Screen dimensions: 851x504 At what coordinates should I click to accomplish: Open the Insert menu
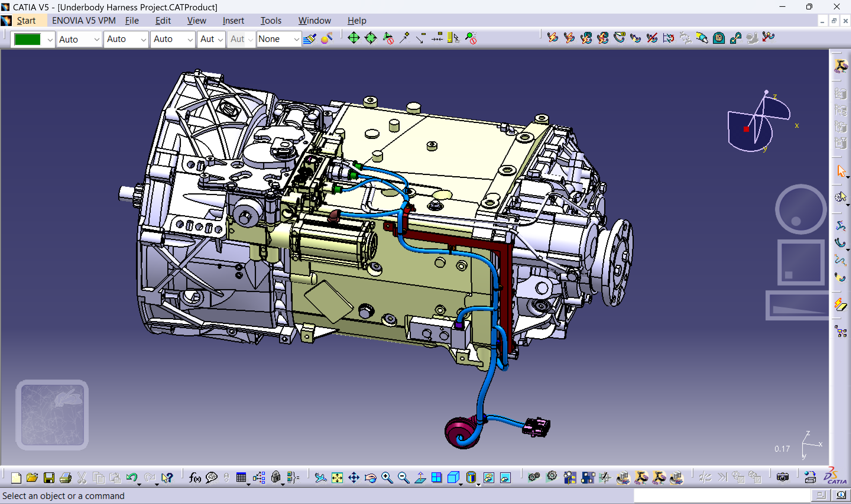[x=233, y=21]
